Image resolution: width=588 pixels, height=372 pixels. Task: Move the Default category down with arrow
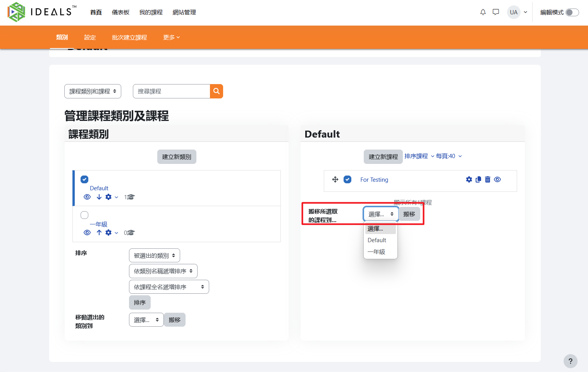tap(99, 197)
